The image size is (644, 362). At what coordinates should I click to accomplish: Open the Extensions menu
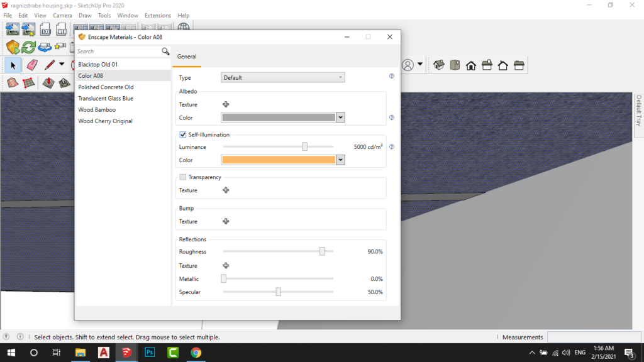point(158,16)
